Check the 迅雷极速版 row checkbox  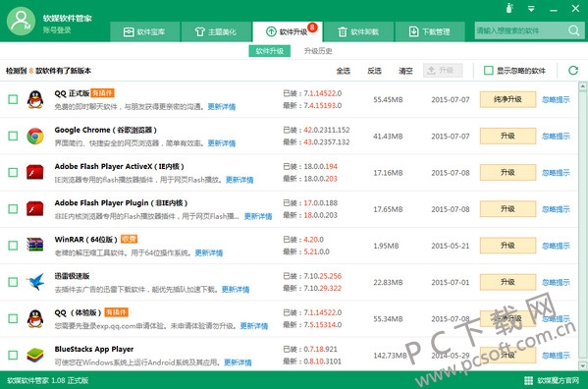[x=13, y=282]
